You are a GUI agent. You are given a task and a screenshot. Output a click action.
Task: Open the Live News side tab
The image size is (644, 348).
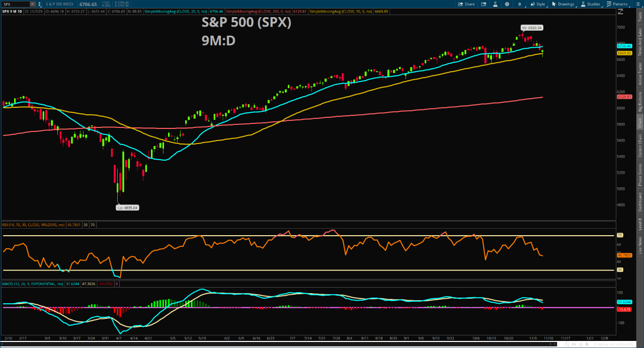pyautogui.click(x=640, y=244)
